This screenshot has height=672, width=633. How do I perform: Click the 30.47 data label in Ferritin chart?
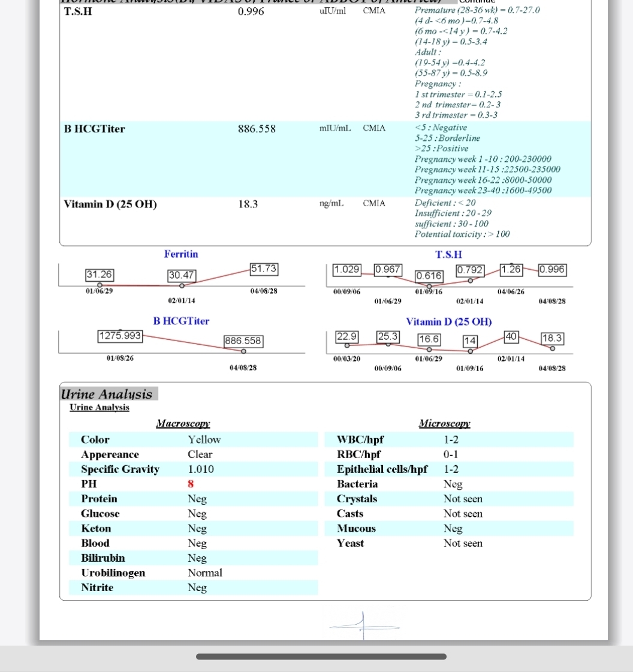click(181, 275)
